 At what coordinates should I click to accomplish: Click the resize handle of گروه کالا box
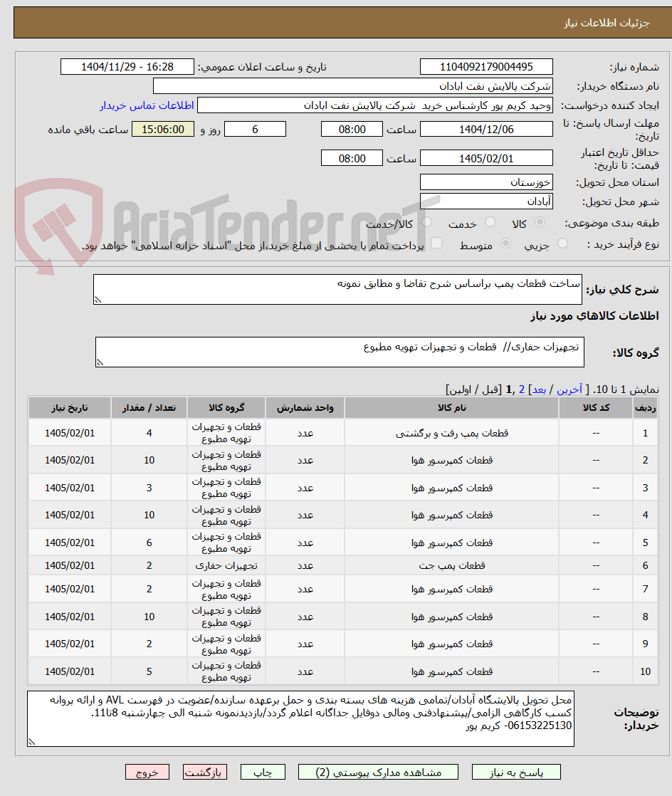(100, 362)
